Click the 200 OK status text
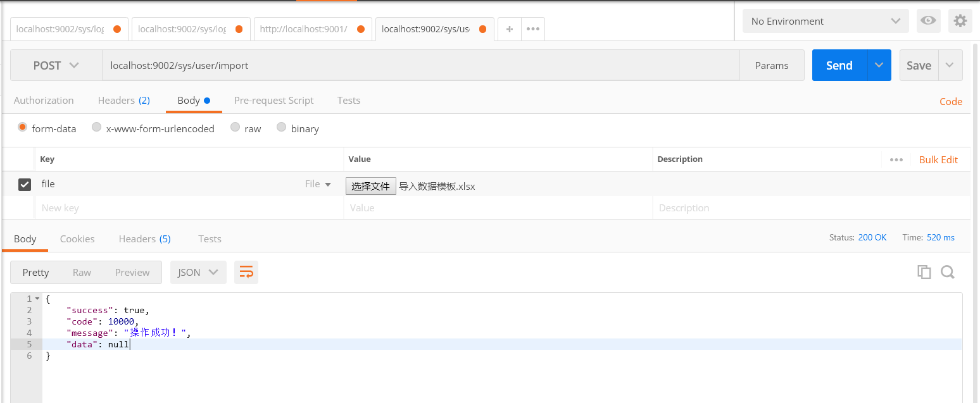 point(872,237)
